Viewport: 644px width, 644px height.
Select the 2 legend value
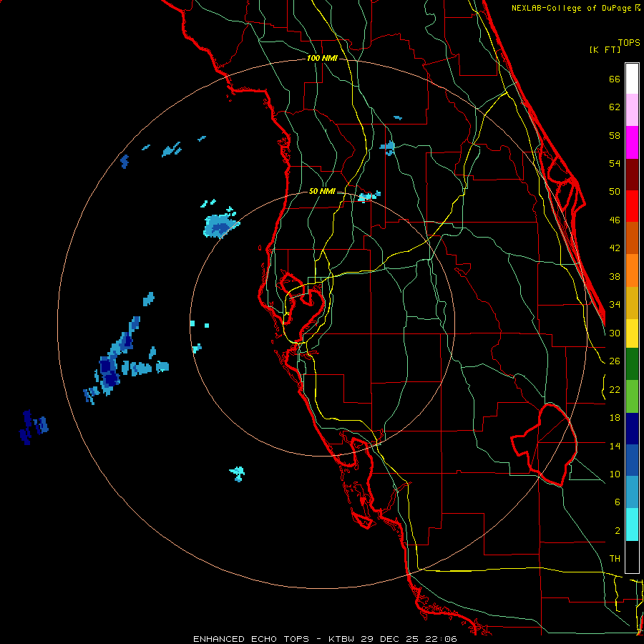click(617, 531)
